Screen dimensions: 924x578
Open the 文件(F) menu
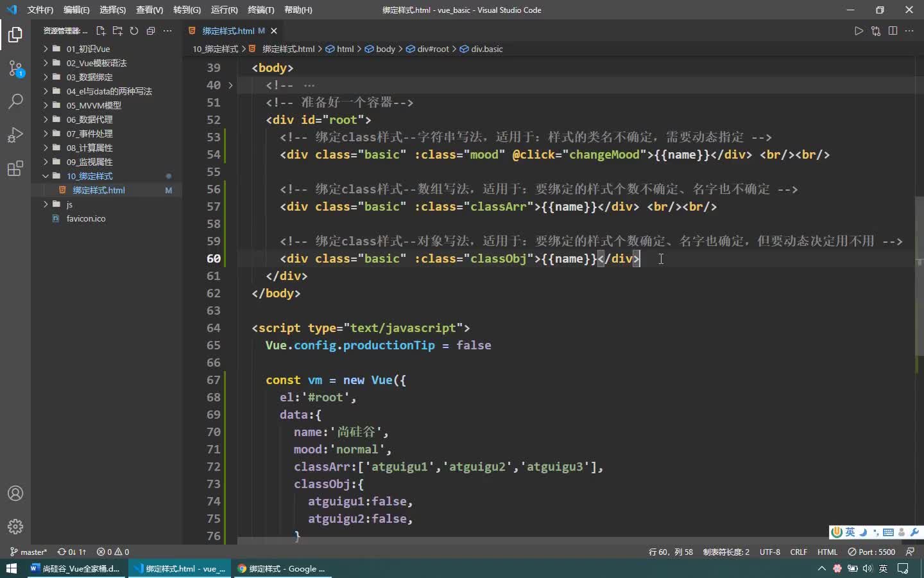click(40, 10)
